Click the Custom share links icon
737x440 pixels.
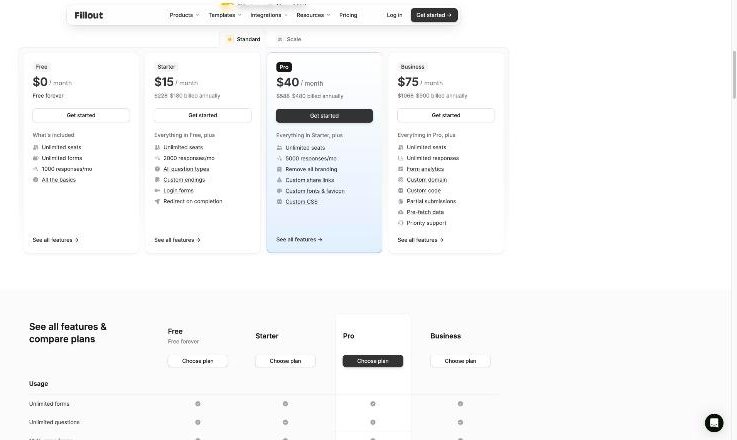[279, 180]
